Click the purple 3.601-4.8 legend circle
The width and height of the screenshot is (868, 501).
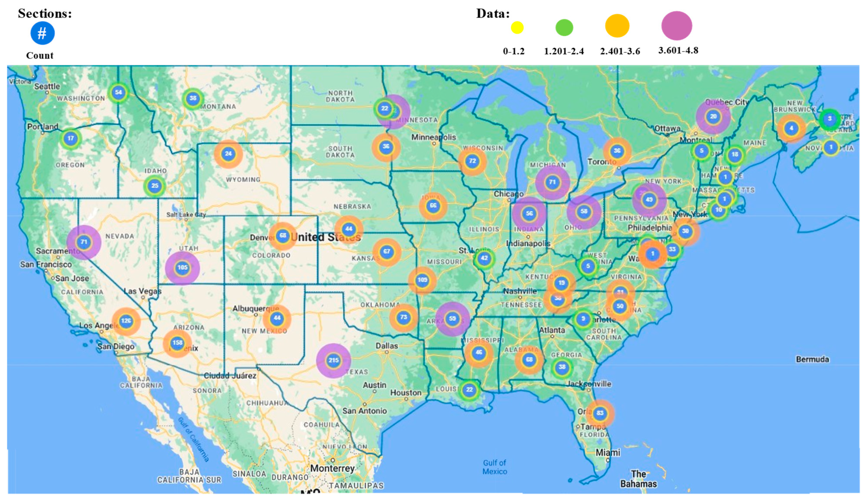click(676, 26)
